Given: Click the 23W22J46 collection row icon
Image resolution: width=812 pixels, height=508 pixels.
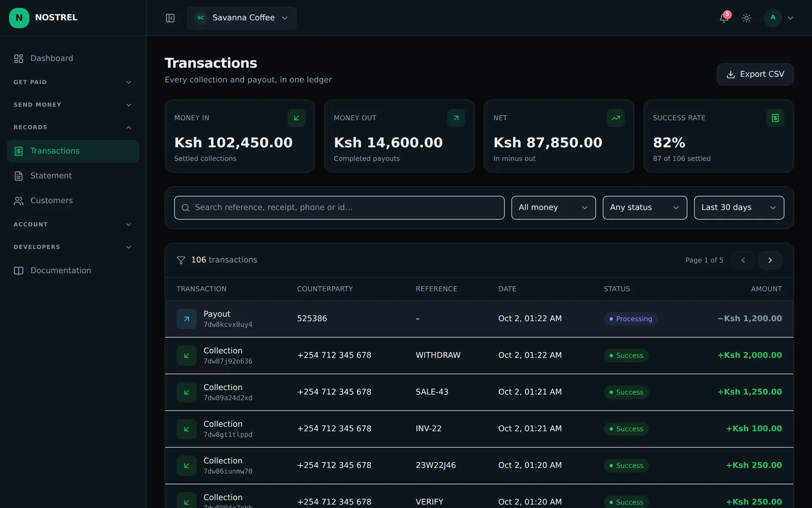Looking at the screenshot, I should click(186, 466).
